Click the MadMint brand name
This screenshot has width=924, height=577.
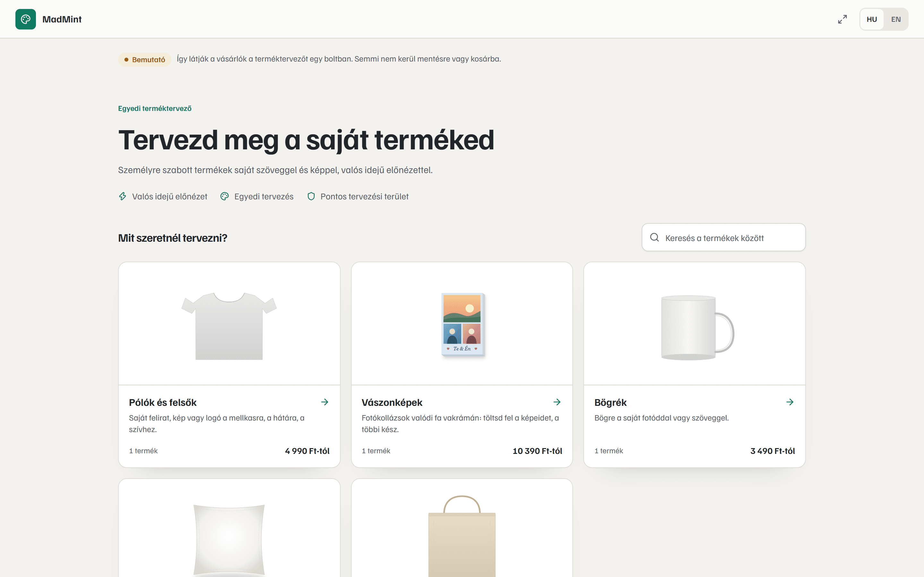coord(62,19)
